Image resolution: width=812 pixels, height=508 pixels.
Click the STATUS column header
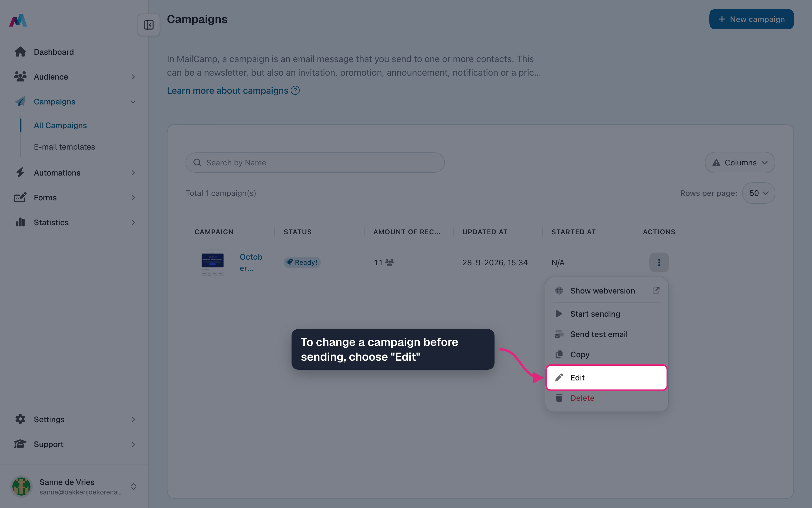298,232
